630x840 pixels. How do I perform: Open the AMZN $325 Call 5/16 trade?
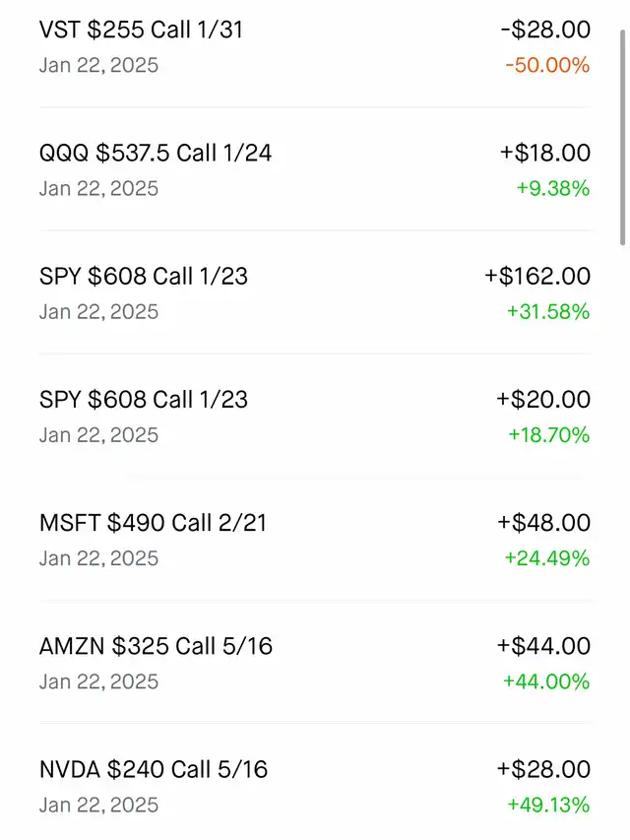(156, 646)
